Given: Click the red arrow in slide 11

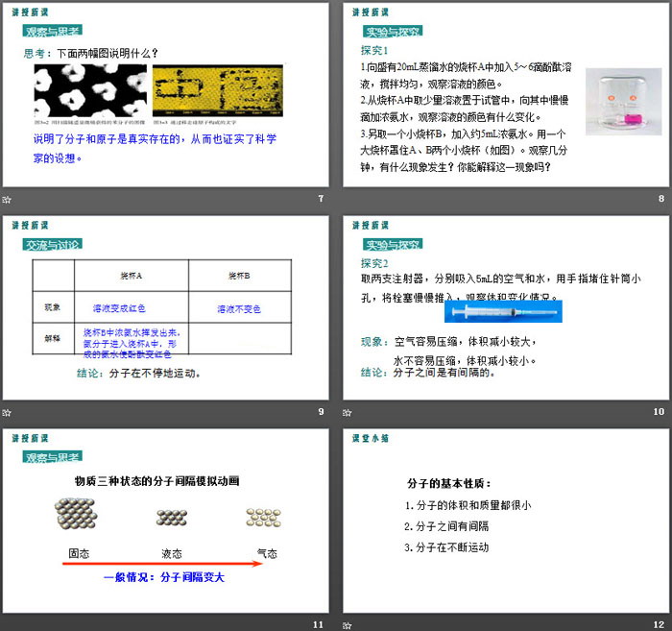Looking at the screenshot, I should pos(162,564).
